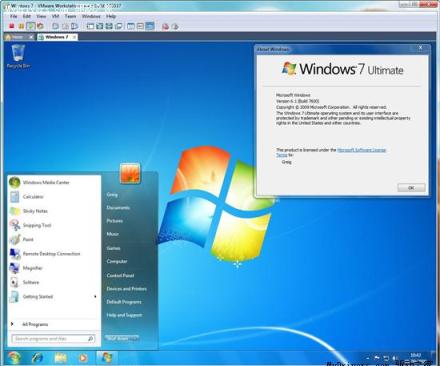The width and height of the screenshot is (440, 366).
Task: Open the VM menu
Action: [55, 16]
